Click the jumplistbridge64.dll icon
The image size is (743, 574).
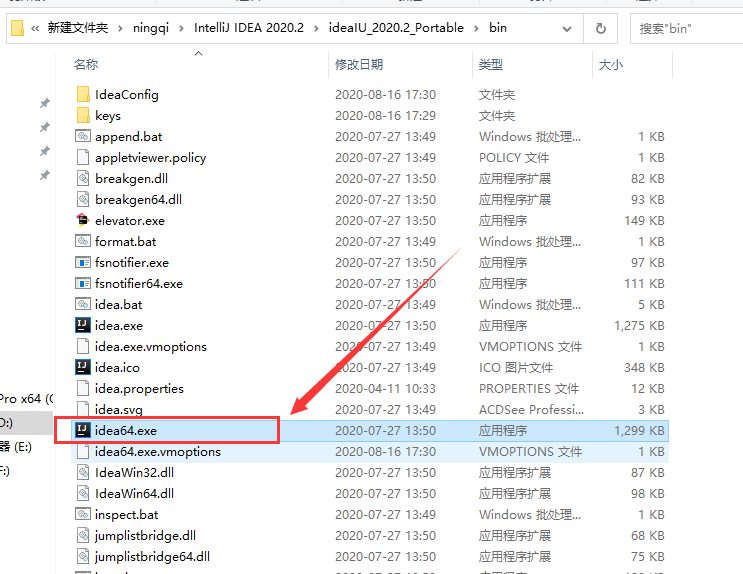(83, 556)
